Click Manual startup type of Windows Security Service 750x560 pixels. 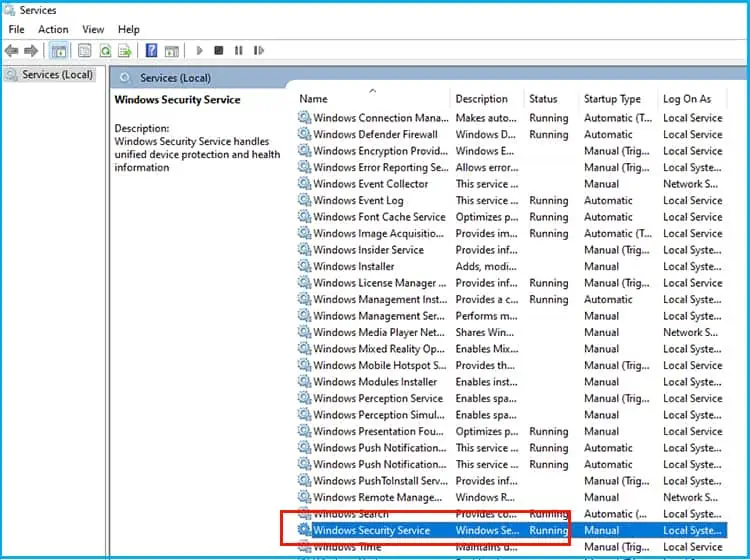coord(601,530)
